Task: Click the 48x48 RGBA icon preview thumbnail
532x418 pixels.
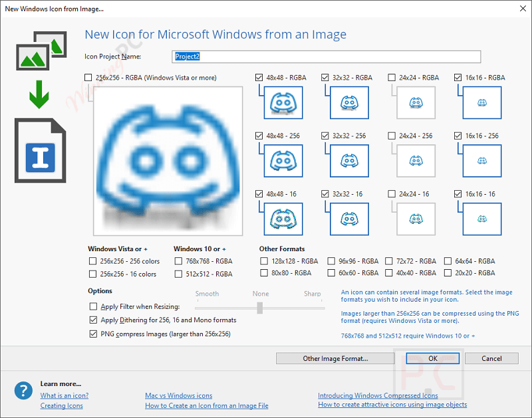Action: [283, 102]
